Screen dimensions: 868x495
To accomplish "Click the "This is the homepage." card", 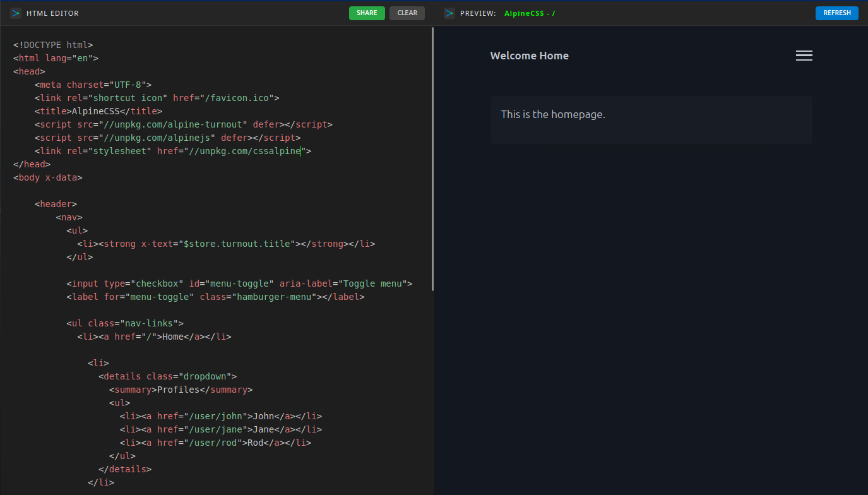I will click(x=651, y=120).
